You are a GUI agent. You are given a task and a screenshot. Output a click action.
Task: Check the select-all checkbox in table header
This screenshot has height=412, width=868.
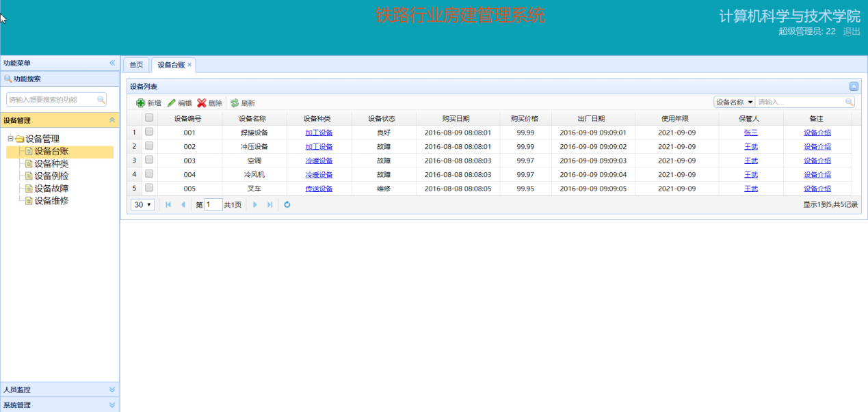(x=149, y=118)
